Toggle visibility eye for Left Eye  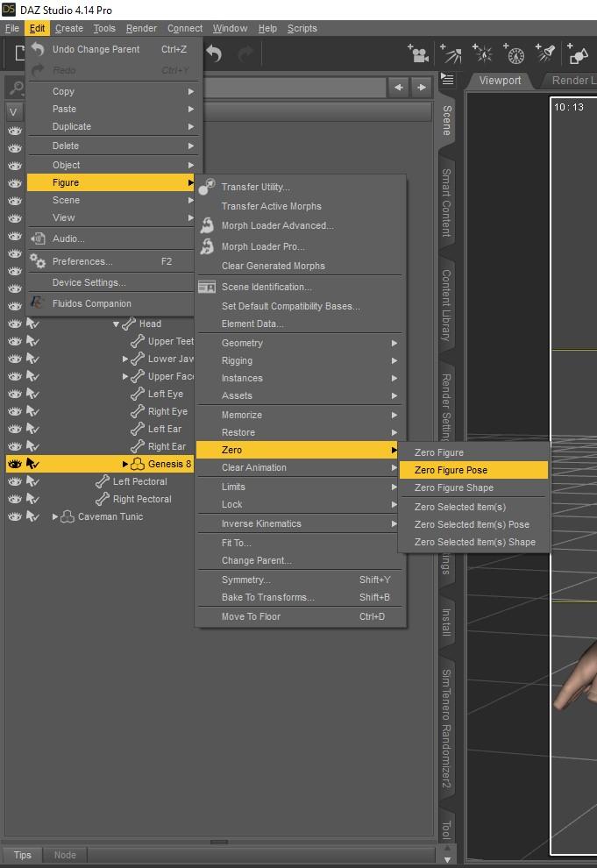(x=15, y=394)
